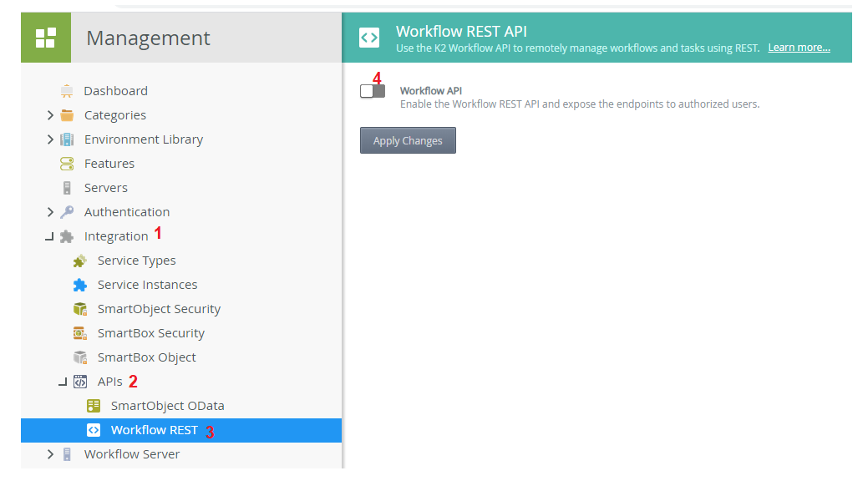868x486 pixels.
Task: Click the SmartObject OData icon
Action: (x=94, y=406)
